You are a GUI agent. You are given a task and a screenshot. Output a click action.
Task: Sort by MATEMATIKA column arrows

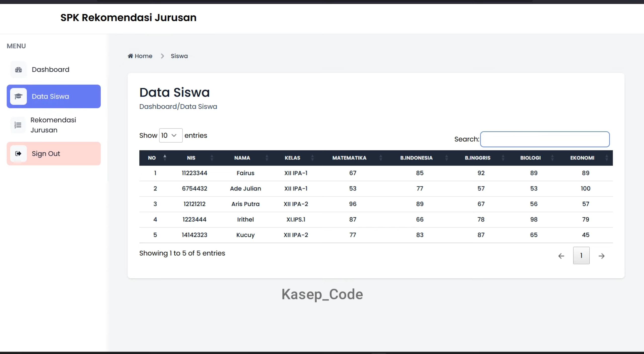pyautogui.click(x=381, y=158)
